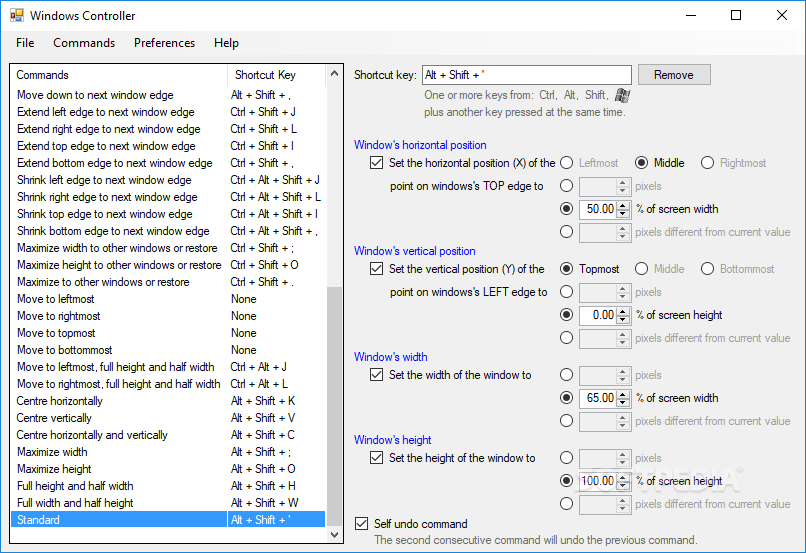
Task: Select Shrink bottom edge to next window edge
Action: point(168,231)
